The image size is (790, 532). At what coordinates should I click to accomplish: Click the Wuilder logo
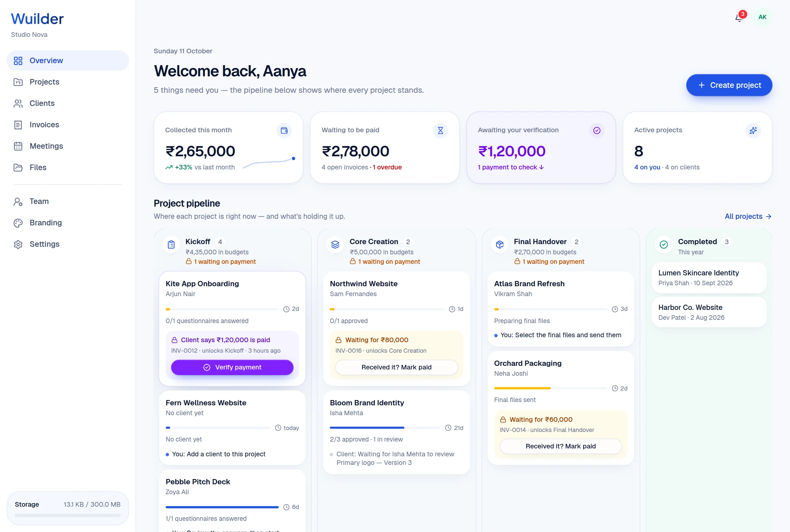click(37, 19)
